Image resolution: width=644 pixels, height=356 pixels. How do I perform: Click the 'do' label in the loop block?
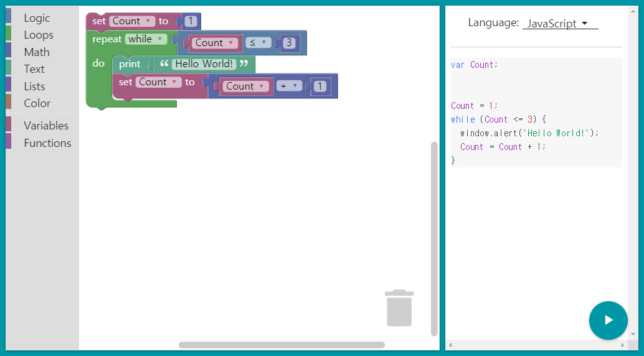(x=98, y=63)
